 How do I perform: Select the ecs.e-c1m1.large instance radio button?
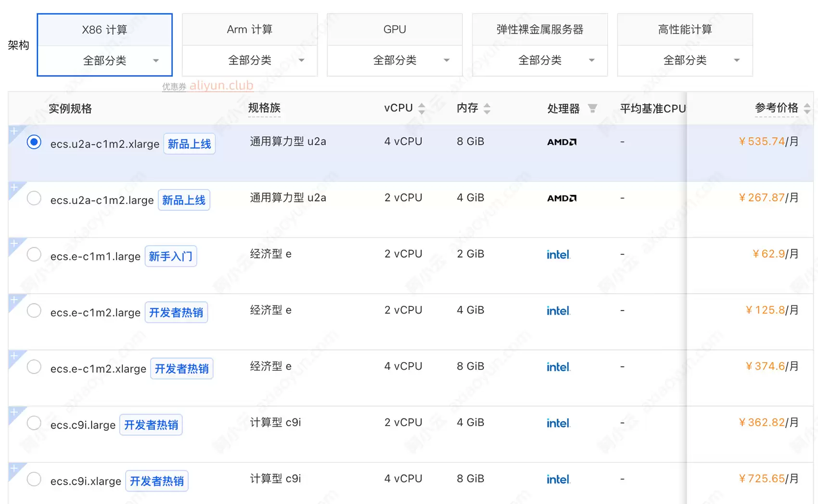[34, 254]
